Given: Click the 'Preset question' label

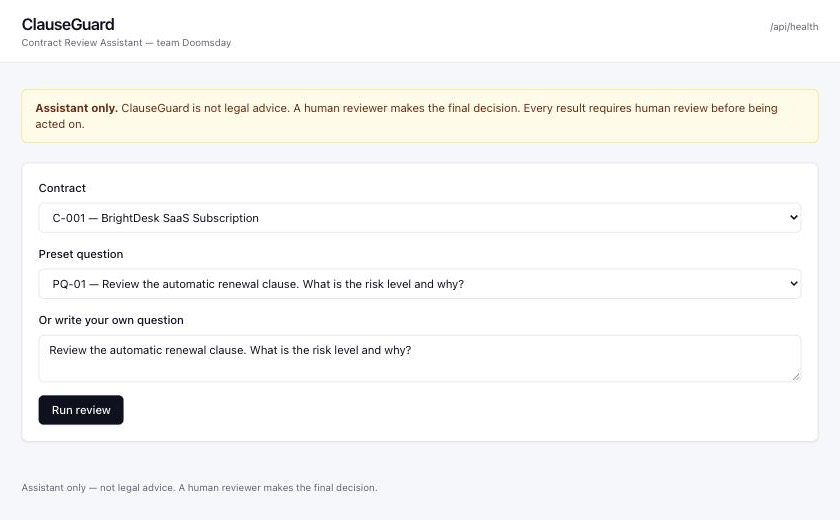Looking at the screenshot, I should (x=81, y=254).
